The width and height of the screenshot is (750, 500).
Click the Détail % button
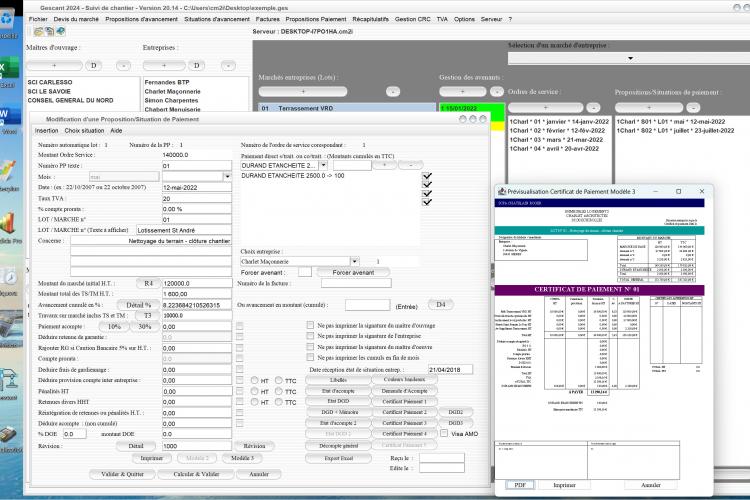[138, 305]
